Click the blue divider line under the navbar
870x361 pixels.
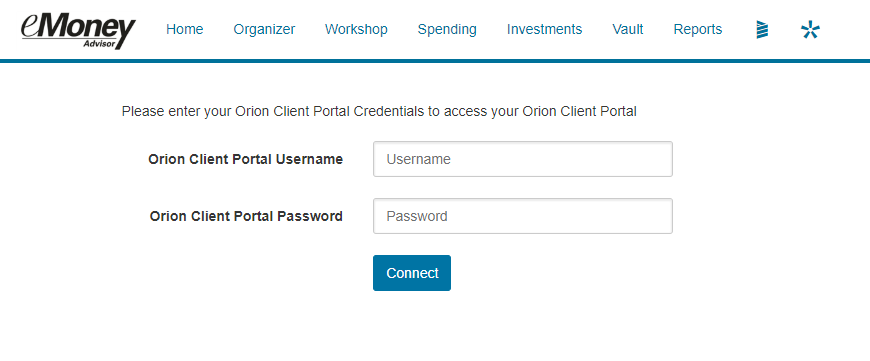pyautogui.click(x=435, y=61)
